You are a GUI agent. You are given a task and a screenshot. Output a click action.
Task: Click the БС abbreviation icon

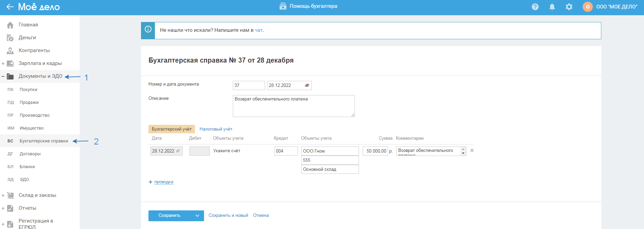click(x=11, y=141)
